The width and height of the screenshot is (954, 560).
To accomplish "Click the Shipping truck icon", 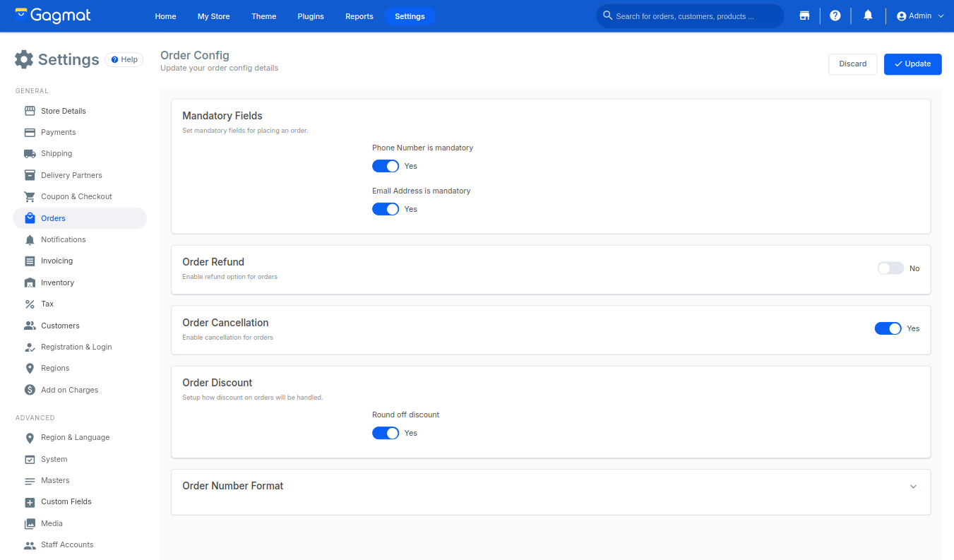I will coord(30,153).
